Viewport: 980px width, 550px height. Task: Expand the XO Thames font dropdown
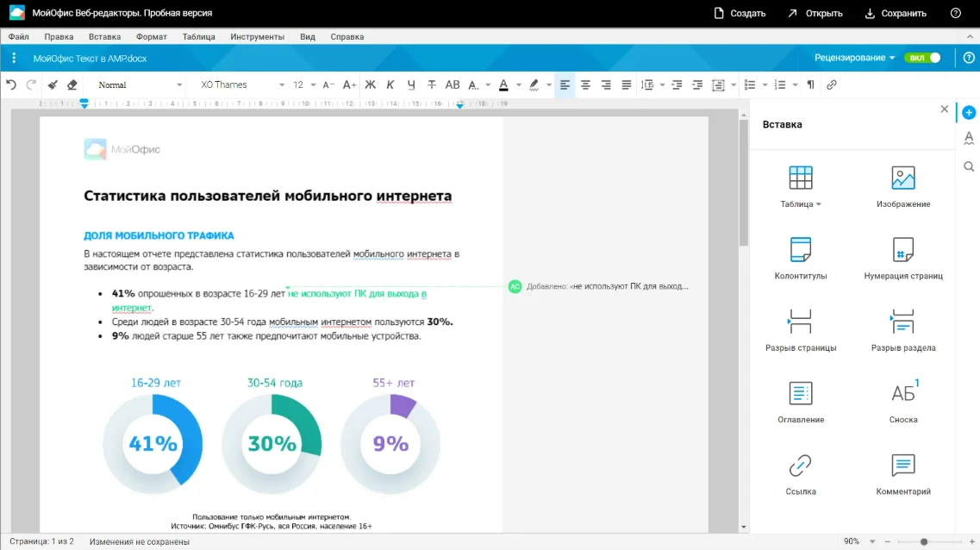[242, 84]
